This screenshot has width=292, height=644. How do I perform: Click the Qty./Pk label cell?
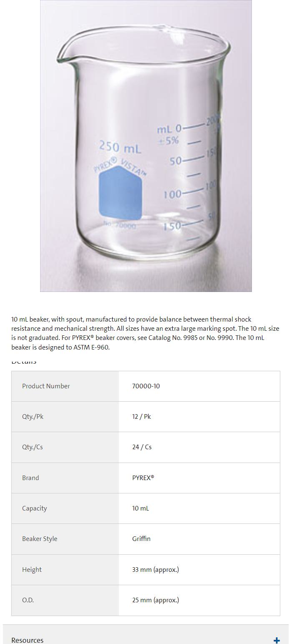click(33, 417)
